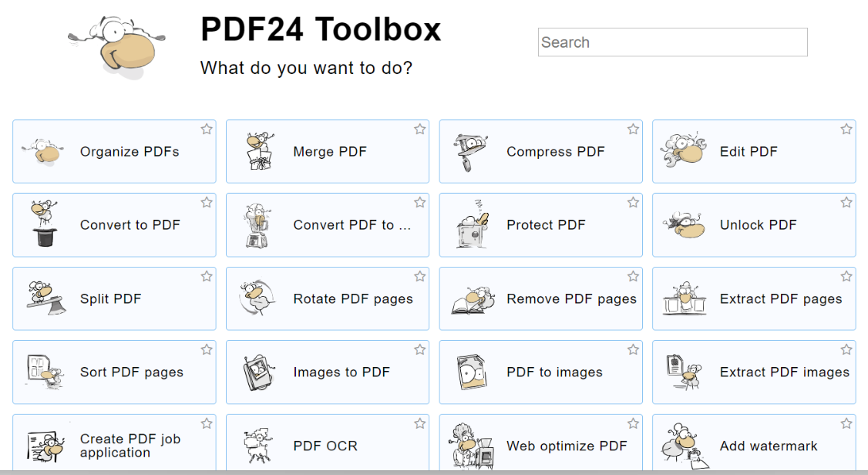The image size is (868, 475).
Task: Click the Web optimize PDF professor icon
Action: (472, 447)
